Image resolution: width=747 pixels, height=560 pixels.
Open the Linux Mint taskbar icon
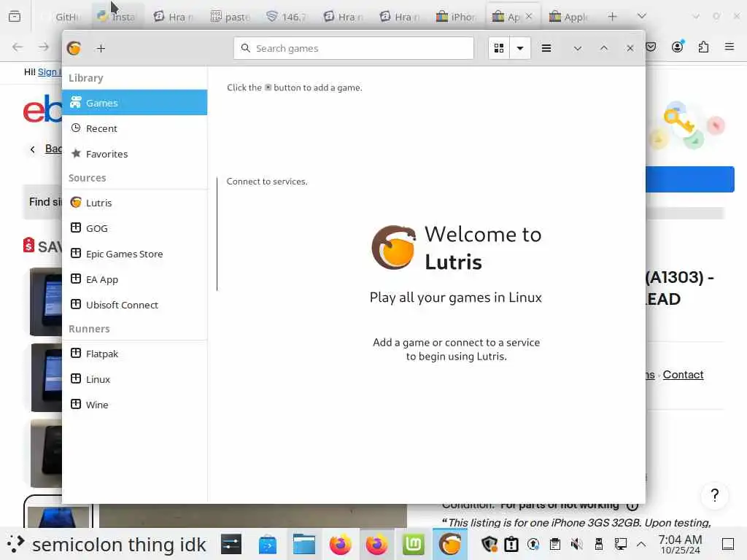[x=414, y=544]
